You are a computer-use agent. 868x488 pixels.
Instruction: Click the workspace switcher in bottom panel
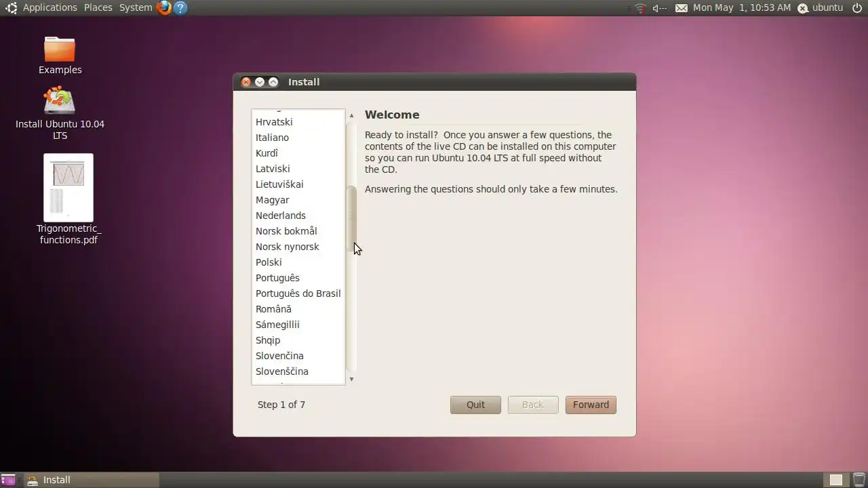point(836,480)
